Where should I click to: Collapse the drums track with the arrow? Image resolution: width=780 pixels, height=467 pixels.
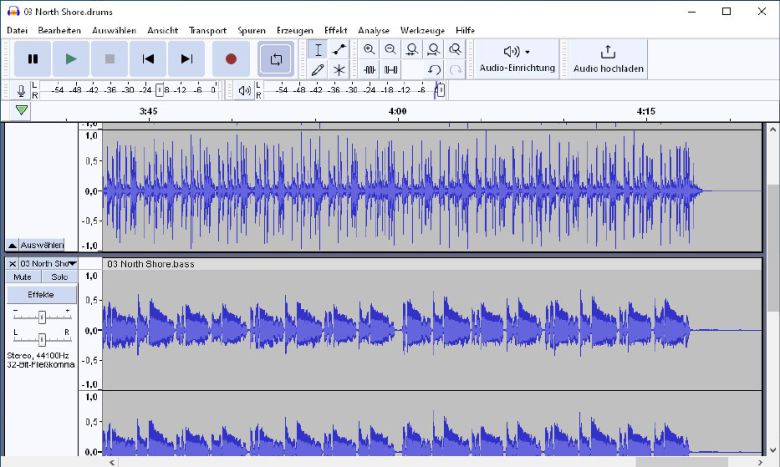click(12, 245)
